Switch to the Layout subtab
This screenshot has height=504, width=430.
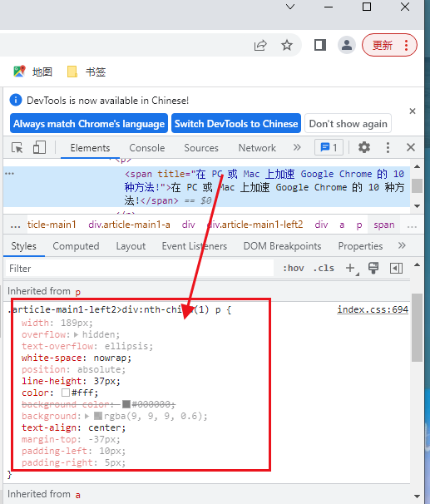coord(131,246)
